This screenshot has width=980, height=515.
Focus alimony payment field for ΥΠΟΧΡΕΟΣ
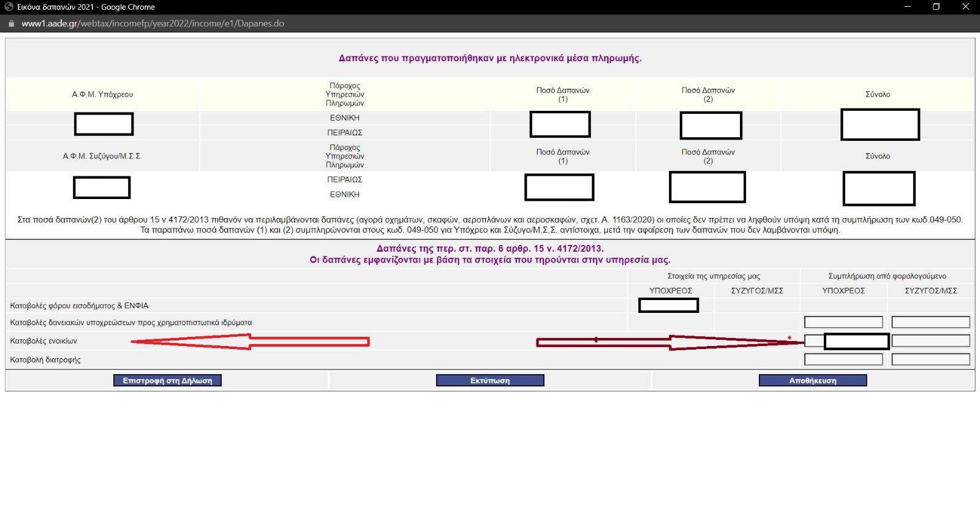[843, 359]
